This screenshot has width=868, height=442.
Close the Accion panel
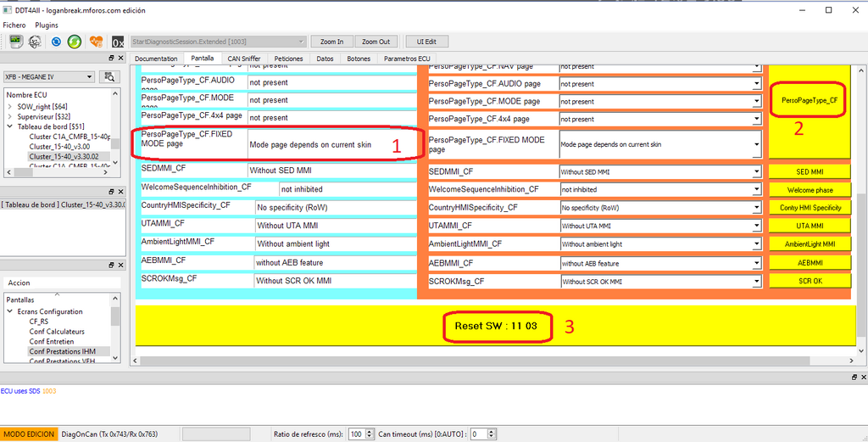120,266
